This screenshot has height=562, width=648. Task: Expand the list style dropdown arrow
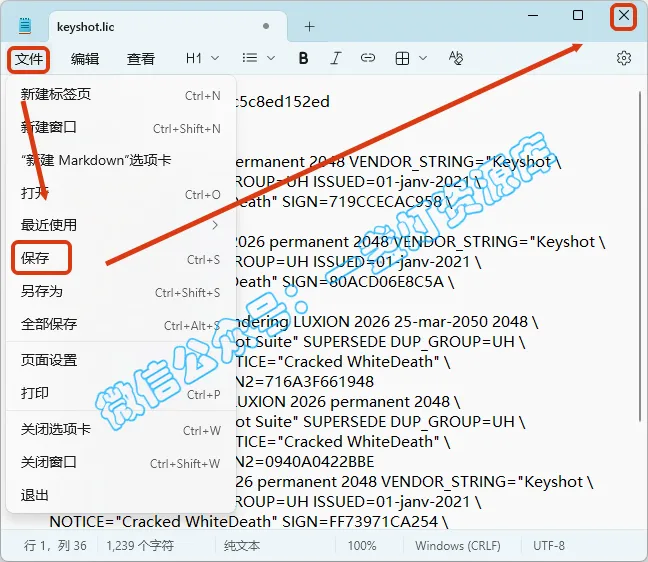click(271, 58)
